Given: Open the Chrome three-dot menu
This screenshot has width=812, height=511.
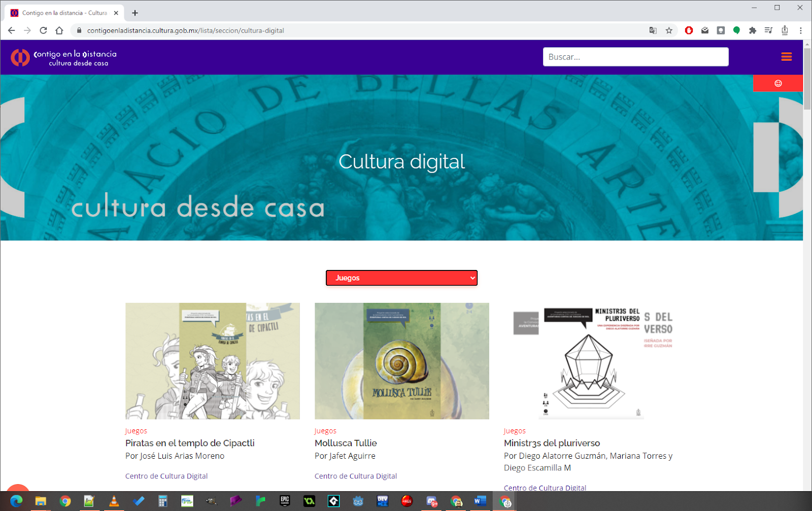Looking at the screenshot, I should pos(801,30).
